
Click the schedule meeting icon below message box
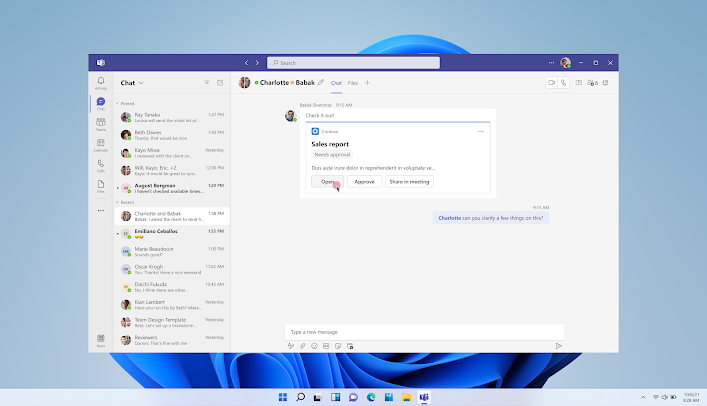pyautogui.click(x=350, y=346)
